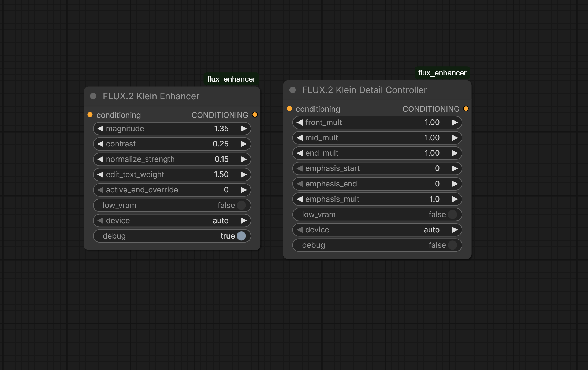Click the emphasis_end 0 value
This screenshot has height=370, width=588.
pyautogui.click(x=437, y=184)
